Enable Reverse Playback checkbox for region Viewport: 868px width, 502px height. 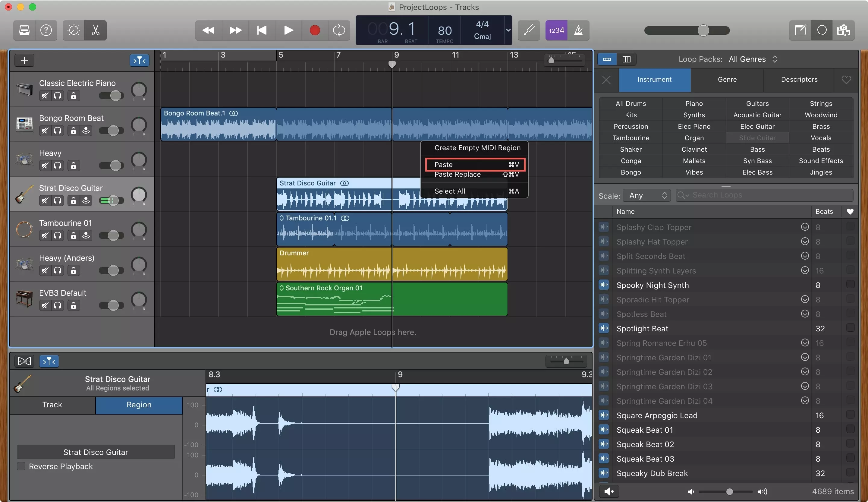[21, 466]
